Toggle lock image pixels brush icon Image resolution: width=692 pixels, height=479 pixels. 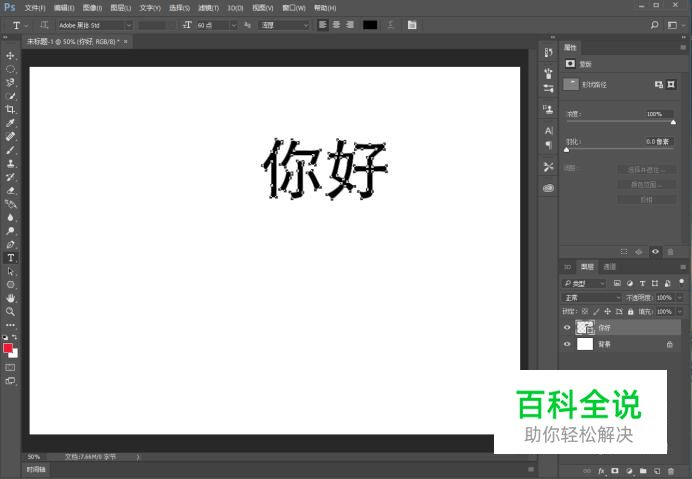click(596, 312)
